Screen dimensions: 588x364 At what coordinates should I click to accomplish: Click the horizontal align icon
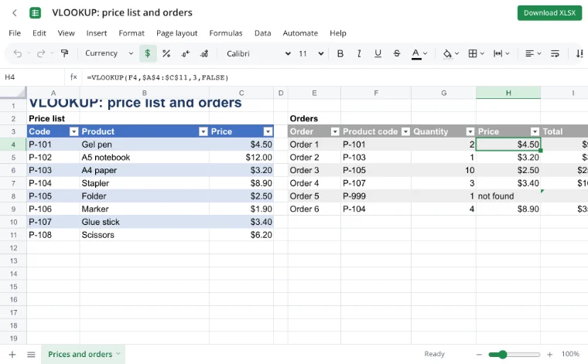(x=529, y=53)
